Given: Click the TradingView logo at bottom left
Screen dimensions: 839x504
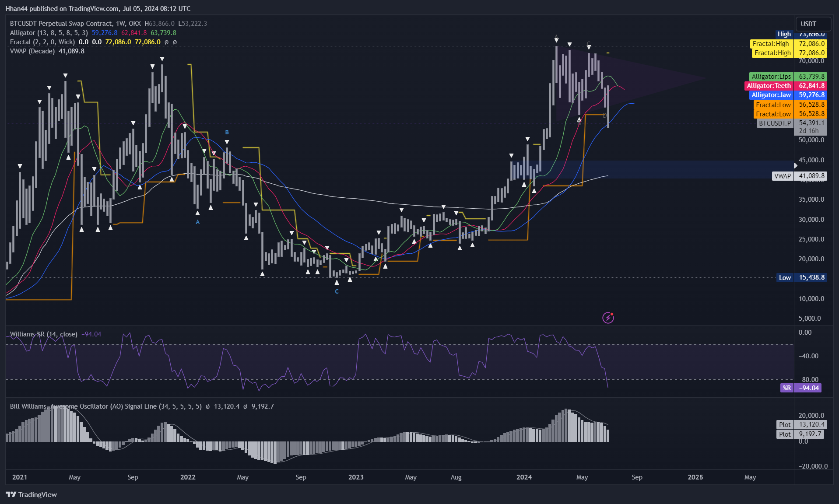Looking at the screenshot, I should point(32,494).
